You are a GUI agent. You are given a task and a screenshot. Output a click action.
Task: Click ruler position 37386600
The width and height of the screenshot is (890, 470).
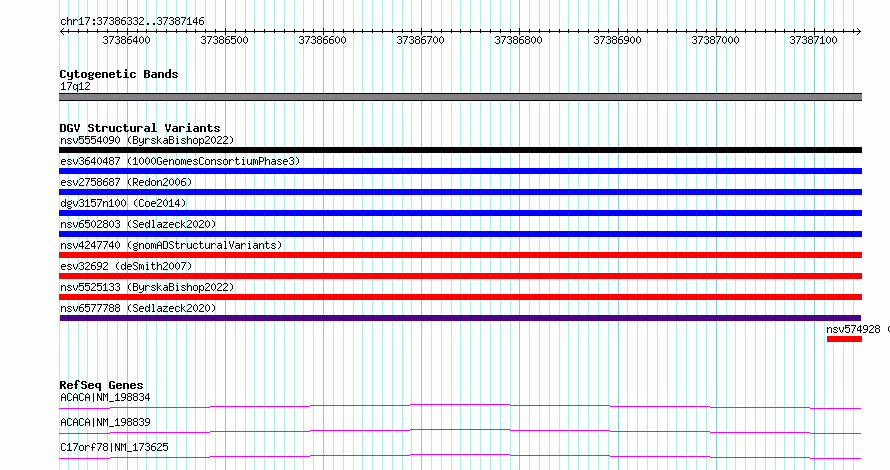pos(322,40)
